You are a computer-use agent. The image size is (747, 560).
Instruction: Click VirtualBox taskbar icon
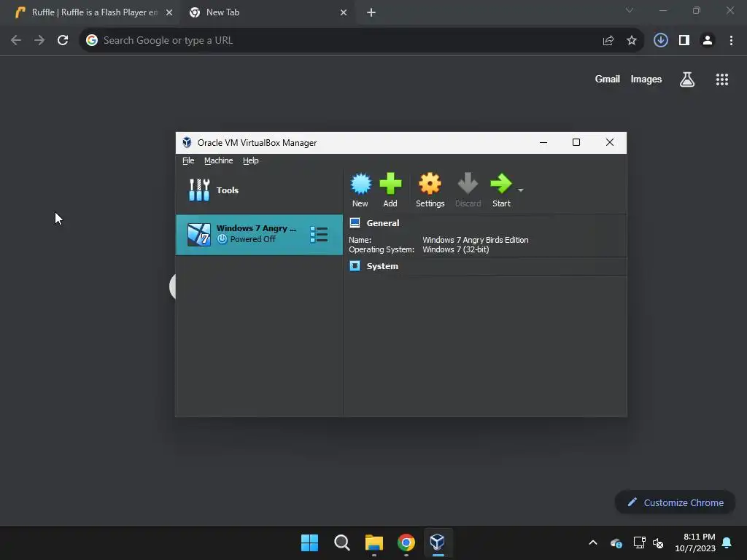point(438,542)
